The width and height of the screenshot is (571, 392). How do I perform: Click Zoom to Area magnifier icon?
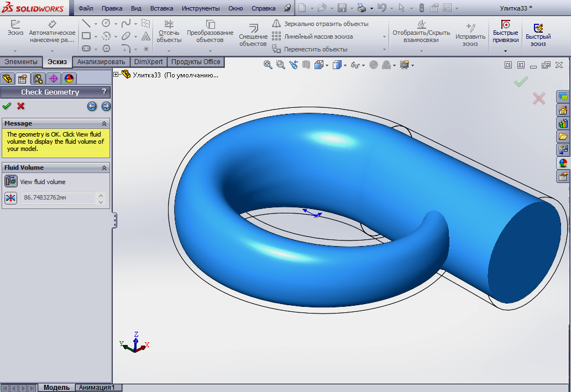280,65
